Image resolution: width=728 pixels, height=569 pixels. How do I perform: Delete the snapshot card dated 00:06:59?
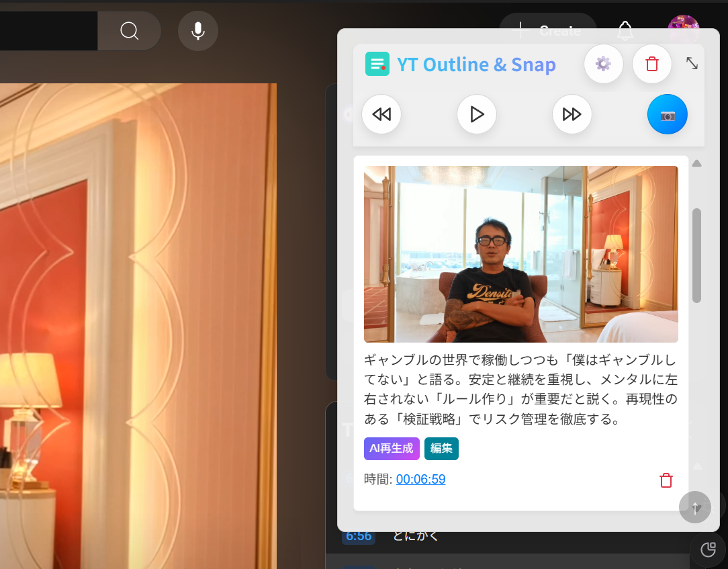[666, 480]
